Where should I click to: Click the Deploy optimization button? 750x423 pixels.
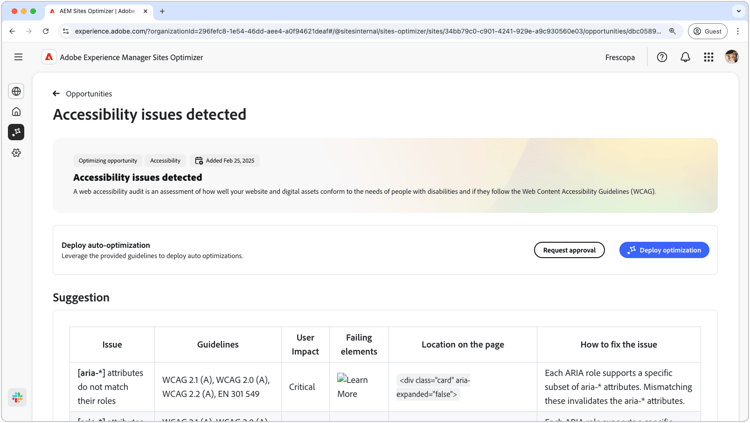click(x=664, y=250)
